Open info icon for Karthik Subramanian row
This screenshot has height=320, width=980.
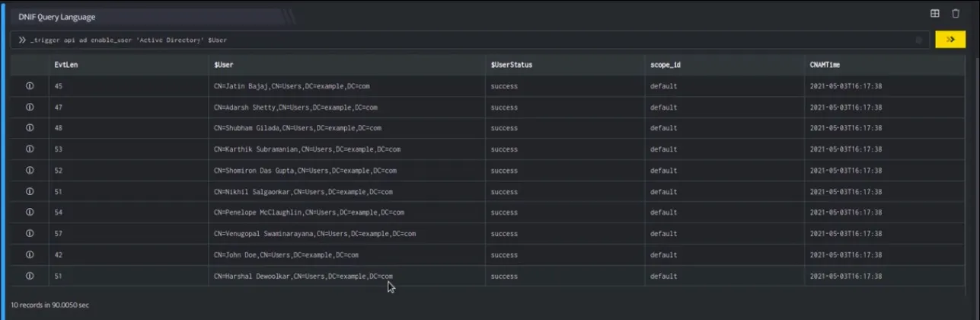pos(30,149)
